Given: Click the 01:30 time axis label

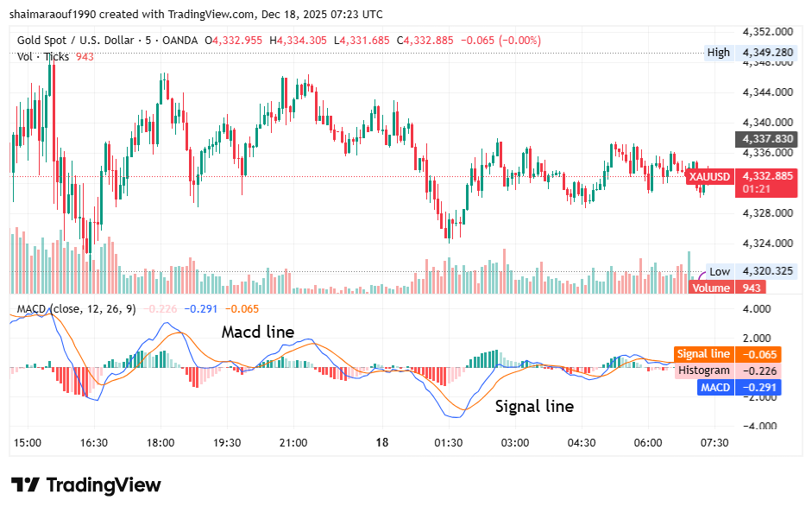Looking at the screenshot, I should (449, 442).
